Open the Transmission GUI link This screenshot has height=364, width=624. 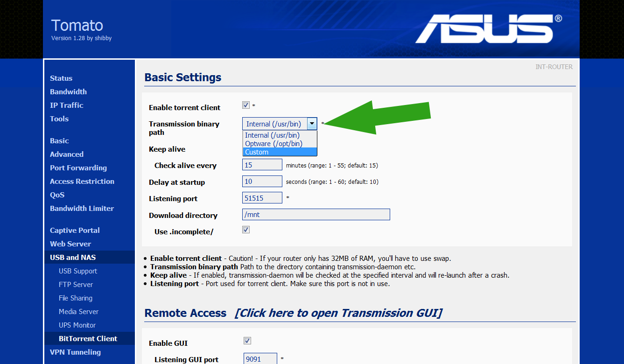coord(338,313)
